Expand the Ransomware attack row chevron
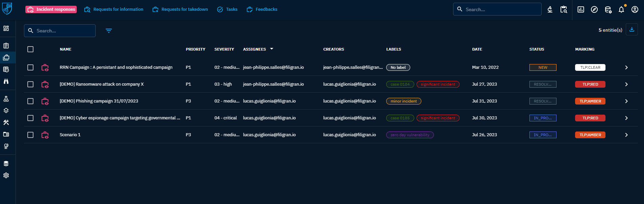 pos(626,84)
